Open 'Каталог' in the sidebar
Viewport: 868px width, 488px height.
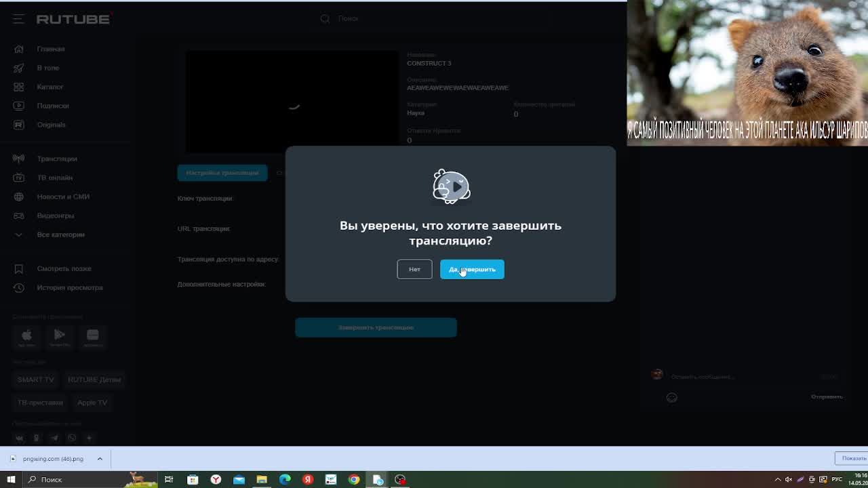pos(50,87)
